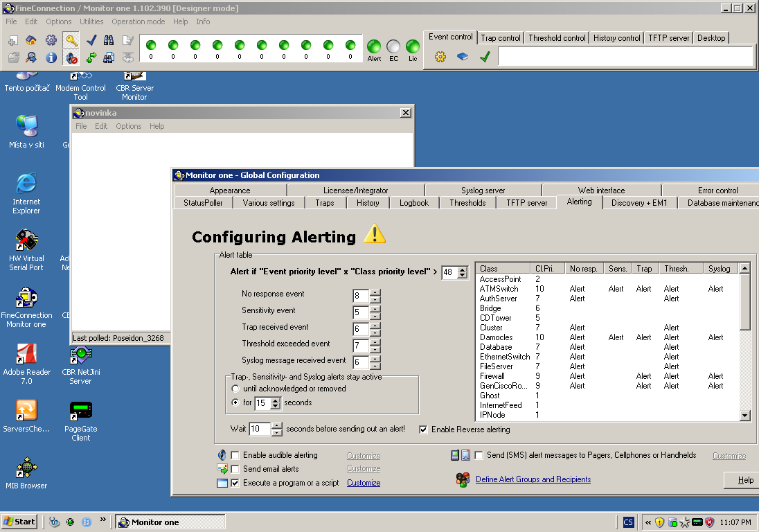Decrease the Threshold exceeded event value
Viewport: 759px width, 532px height.
(375, 349)
